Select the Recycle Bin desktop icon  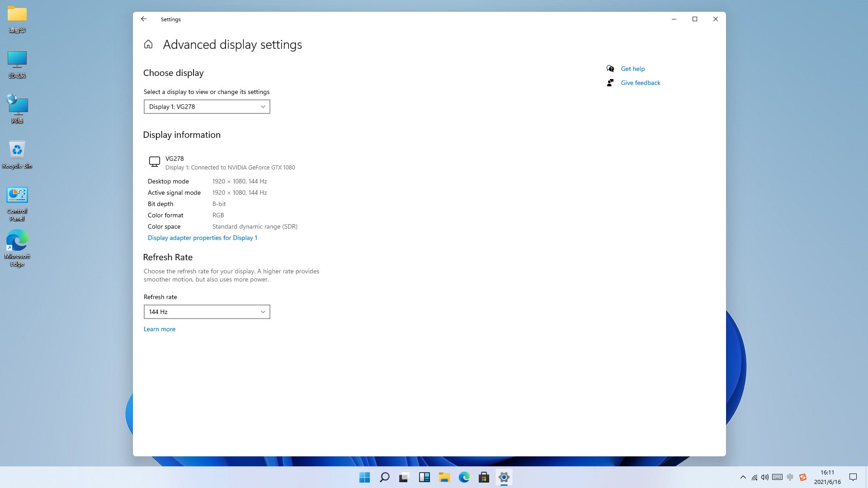coord(17,154)
